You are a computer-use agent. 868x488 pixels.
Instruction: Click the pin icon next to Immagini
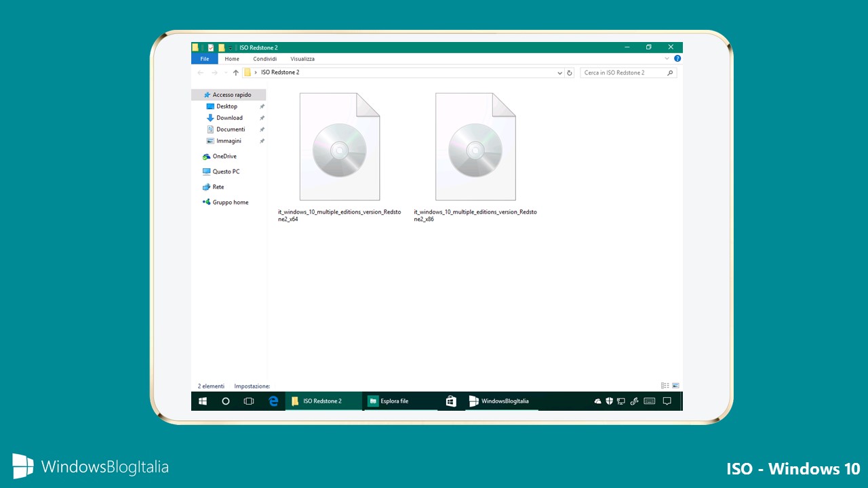(262, 141)
